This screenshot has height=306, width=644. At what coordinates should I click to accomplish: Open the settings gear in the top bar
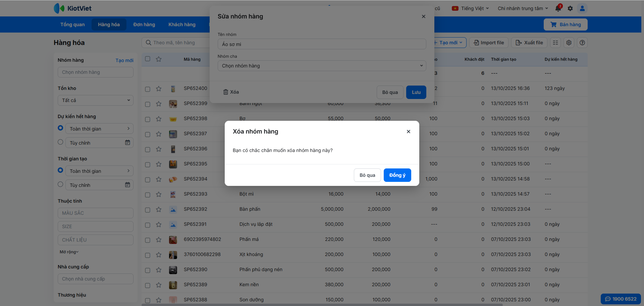pos(570,8)
